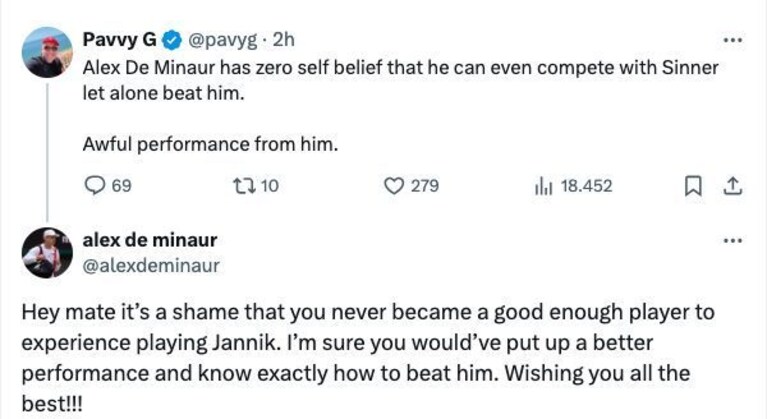Open the 2h timestamp permalink
This screenshot has height=419, width=767.
coord(284,40)
